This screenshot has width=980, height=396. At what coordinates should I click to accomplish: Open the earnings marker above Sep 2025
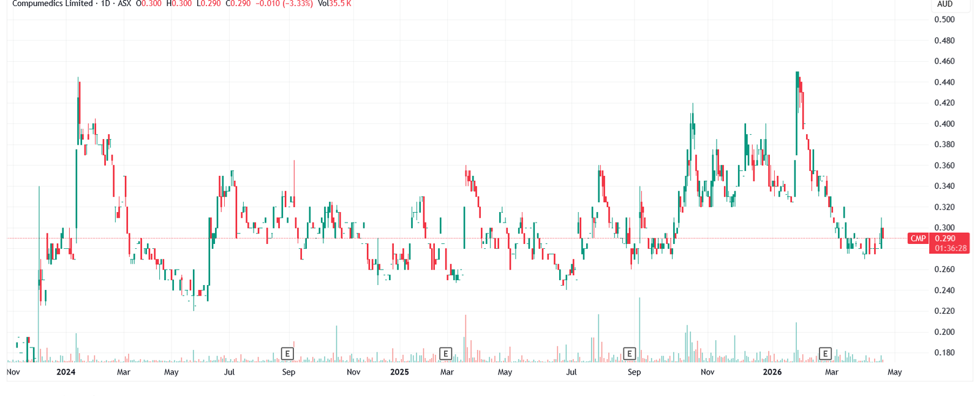click(x=629, y=353)
